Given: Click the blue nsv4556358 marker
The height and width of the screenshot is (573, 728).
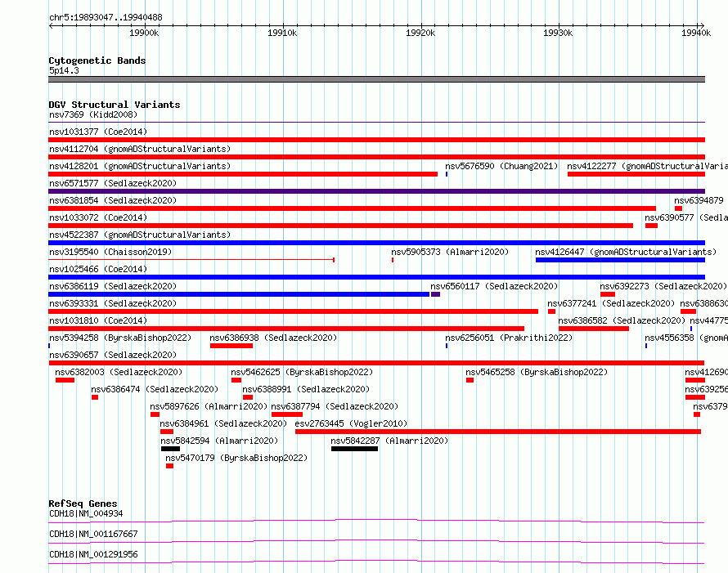Looking at the screenshot, I should tap(646, 346).
